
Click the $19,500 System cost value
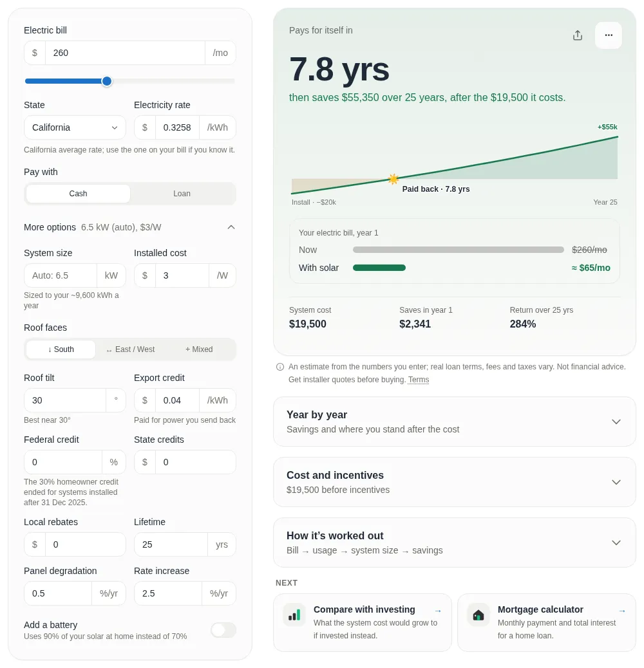point(308,324)
